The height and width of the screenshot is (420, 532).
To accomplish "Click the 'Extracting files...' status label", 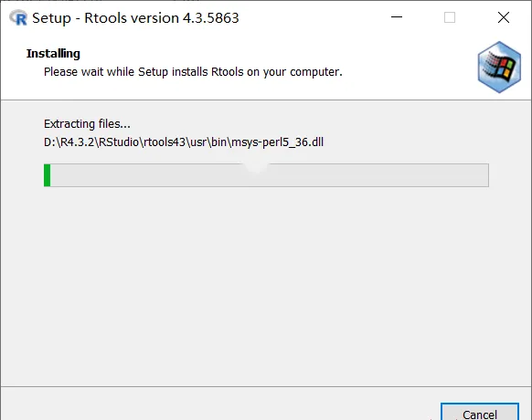I will (87, 124).
